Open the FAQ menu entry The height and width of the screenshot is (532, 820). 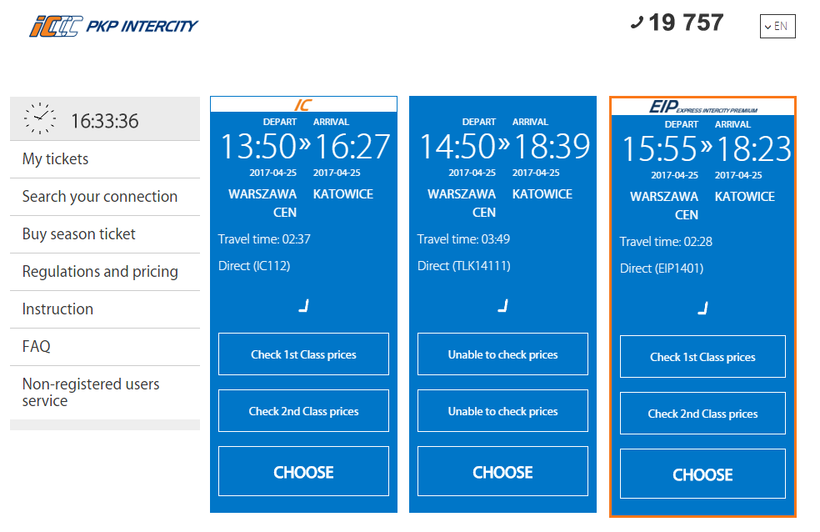37,346
